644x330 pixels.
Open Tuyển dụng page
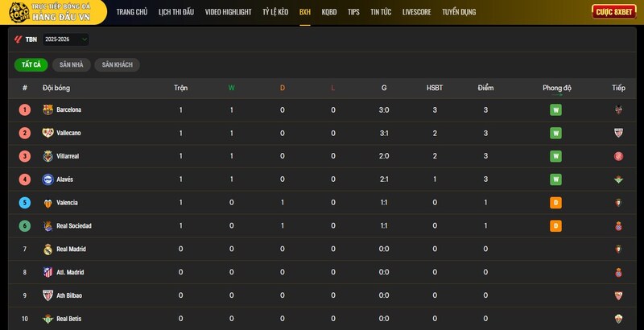pos(459,12)
